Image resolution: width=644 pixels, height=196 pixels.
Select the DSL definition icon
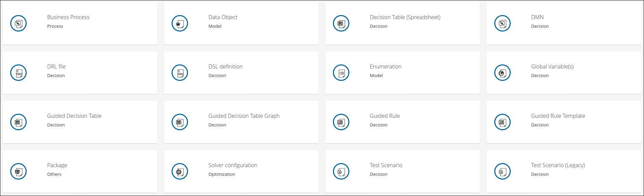(180, 73)
